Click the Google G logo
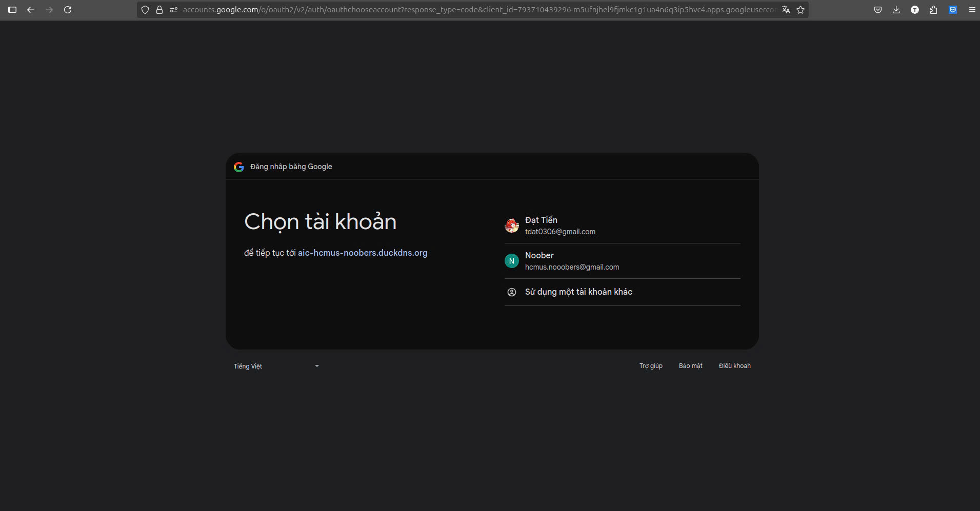The image size is (980, 511). 239,167
